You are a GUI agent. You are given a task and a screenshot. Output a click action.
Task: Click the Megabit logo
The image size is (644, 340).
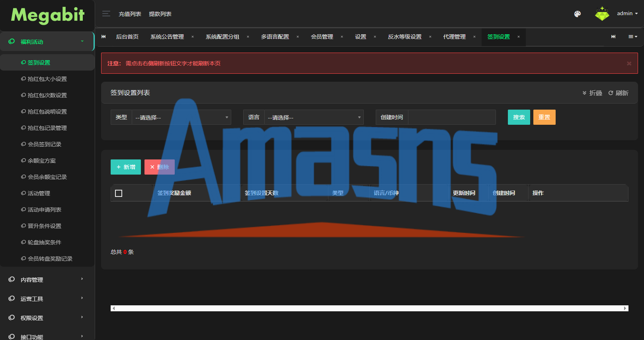pos(48,15)
